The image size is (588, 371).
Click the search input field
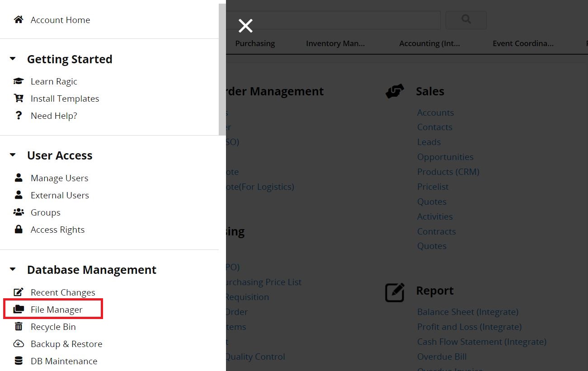coord(333,20)
